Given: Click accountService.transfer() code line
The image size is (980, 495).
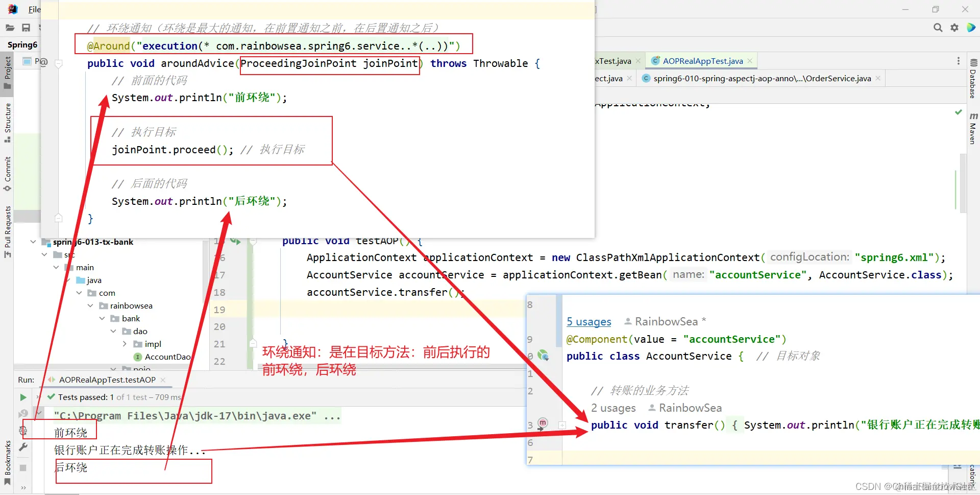Looking at the screenshot, I should coord(385,292).
